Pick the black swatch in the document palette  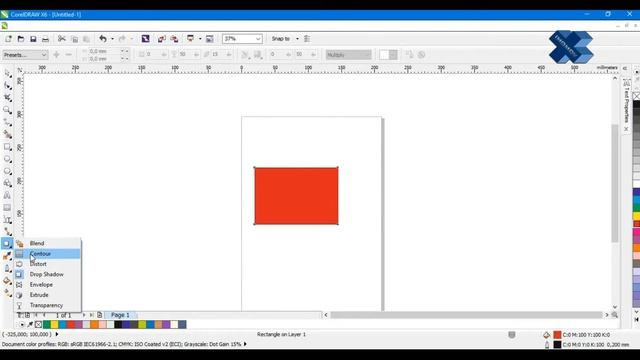(118, 324)
